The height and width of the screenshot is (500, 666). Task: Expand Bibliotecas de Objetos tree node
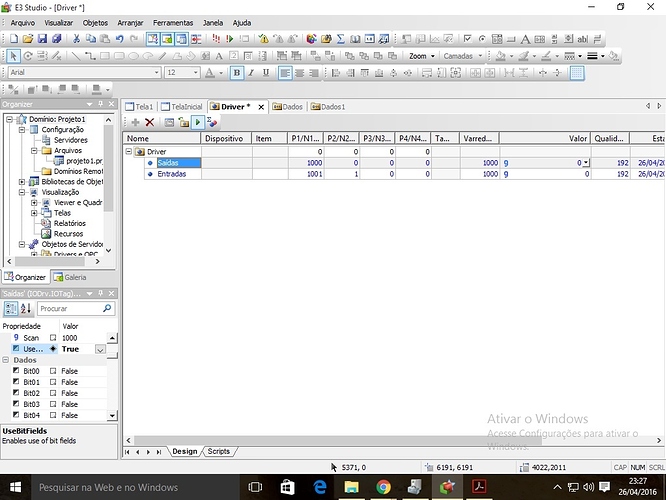point(22,182)
